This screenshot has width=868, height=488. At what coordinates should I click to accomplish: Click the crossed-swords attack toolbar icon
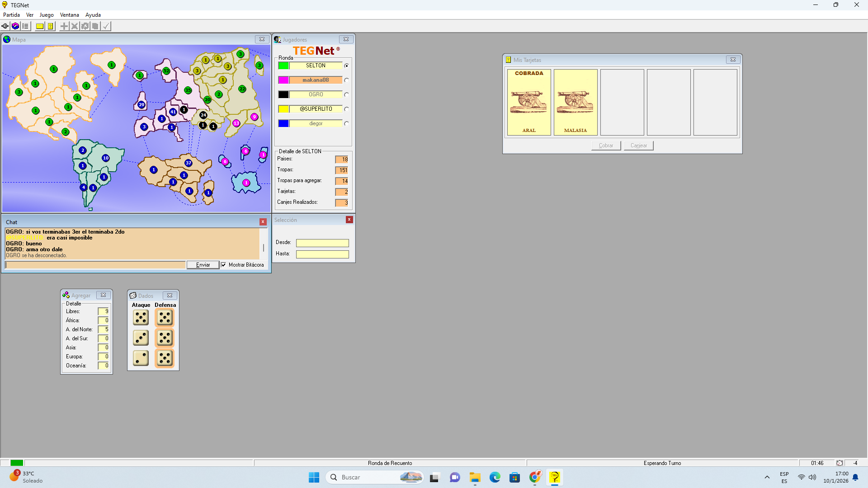click(x=75, y=26)
